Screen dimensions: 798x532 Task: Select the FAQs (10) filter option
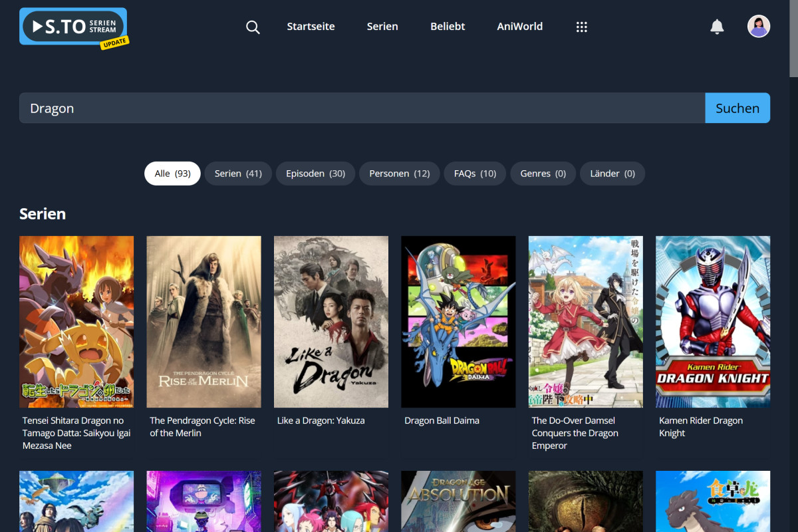pos(474,173)
